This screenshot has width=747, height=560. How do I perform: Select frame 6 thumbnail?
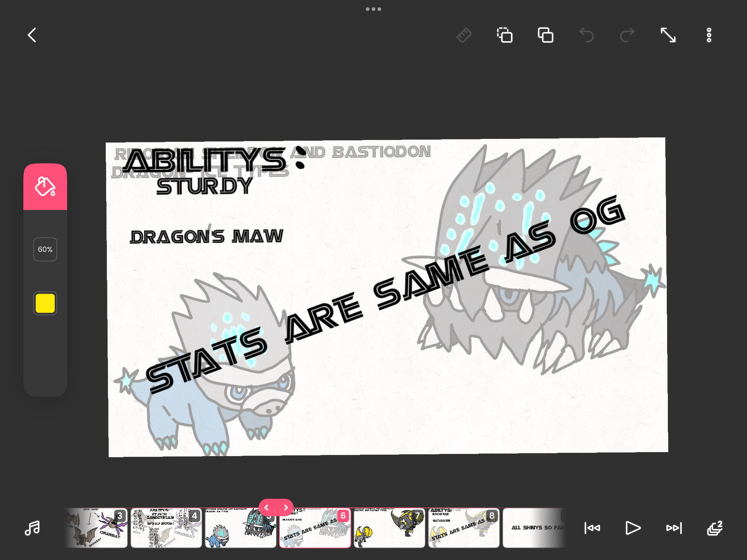pos(315,528)
